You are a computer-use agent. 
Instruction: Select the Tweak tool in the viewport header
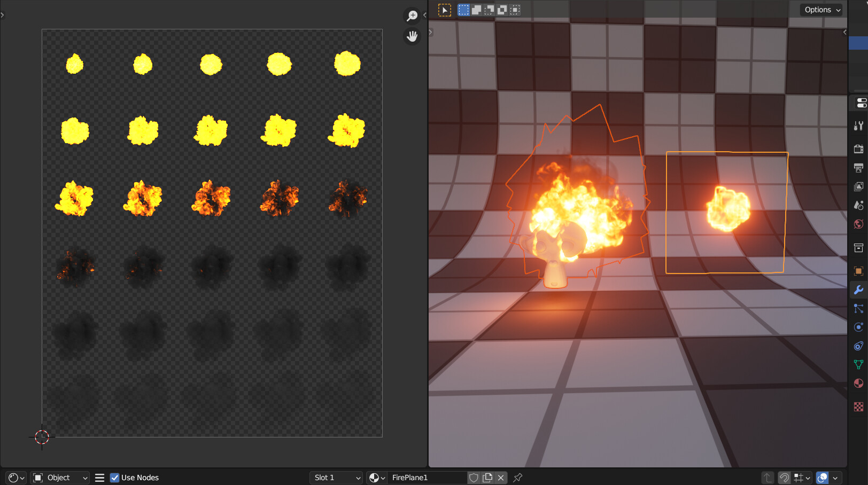[x=444, y=10]
